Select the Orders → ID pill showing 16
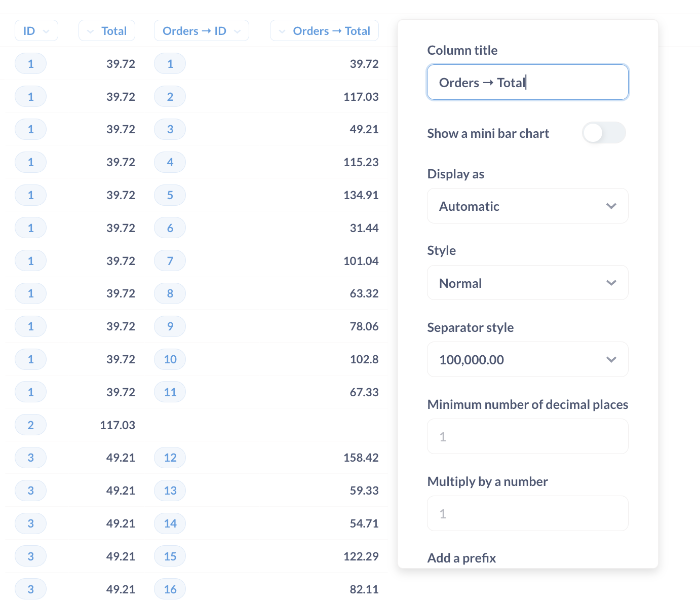 coord(170,588)
